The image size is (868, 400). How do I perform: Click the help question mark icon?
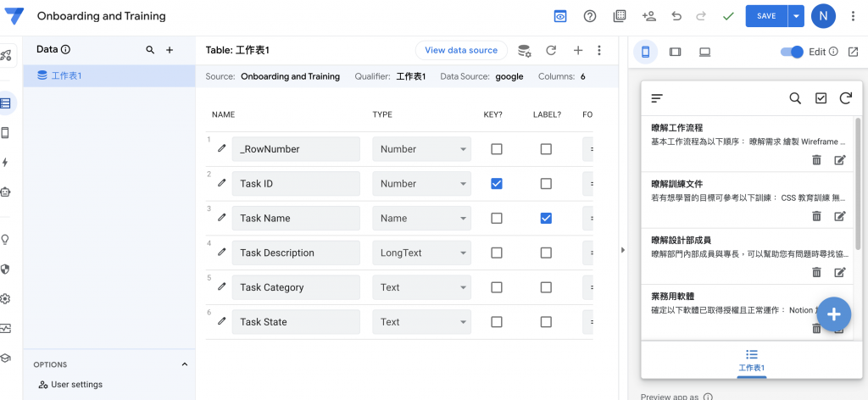[590, 16]
